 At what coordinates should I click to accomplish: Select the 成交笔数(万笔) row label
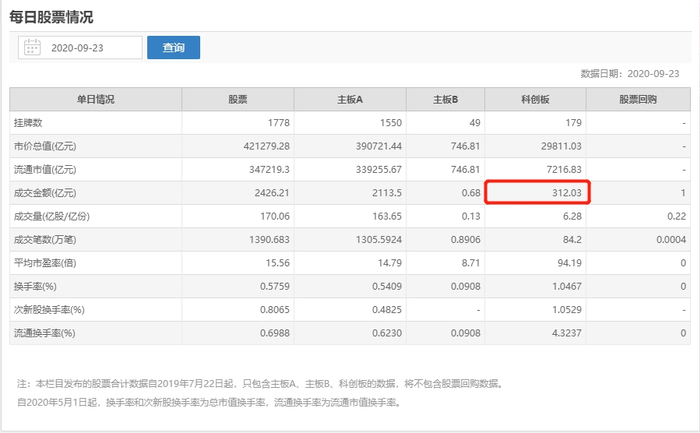pyautogui.click(x=45, y=240)
